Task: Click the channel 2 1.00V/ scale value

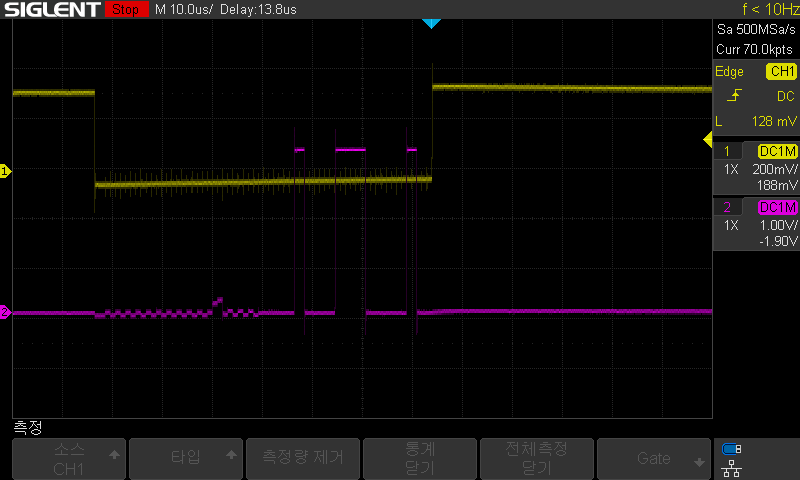Action: pos(778,225)
